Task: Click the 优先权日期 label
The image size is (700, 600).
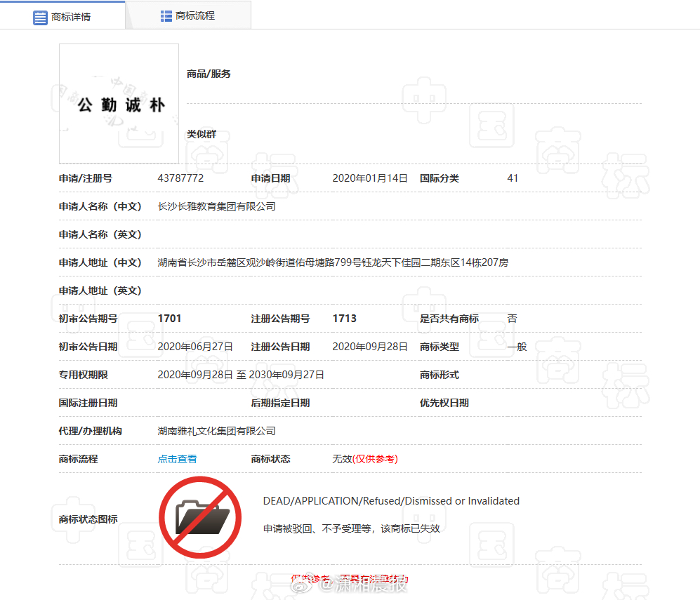Action: 444,403
